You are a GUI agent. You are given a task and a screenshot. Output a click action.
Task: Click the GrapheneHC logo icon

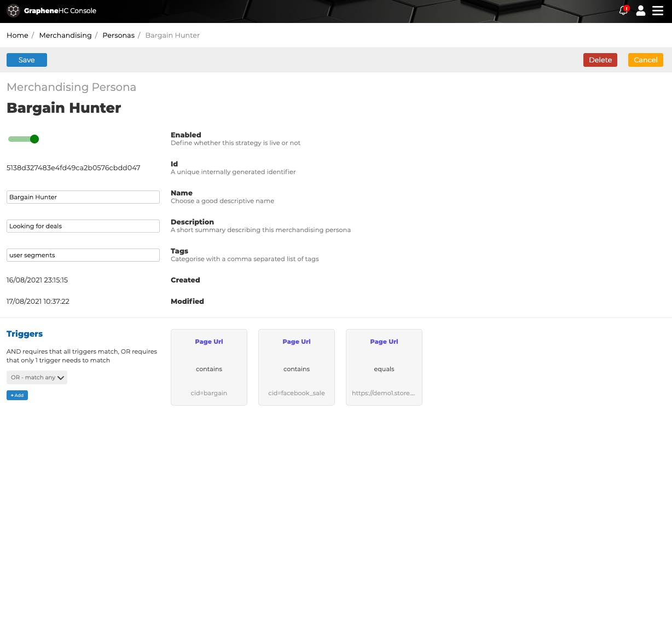[13, 10]
